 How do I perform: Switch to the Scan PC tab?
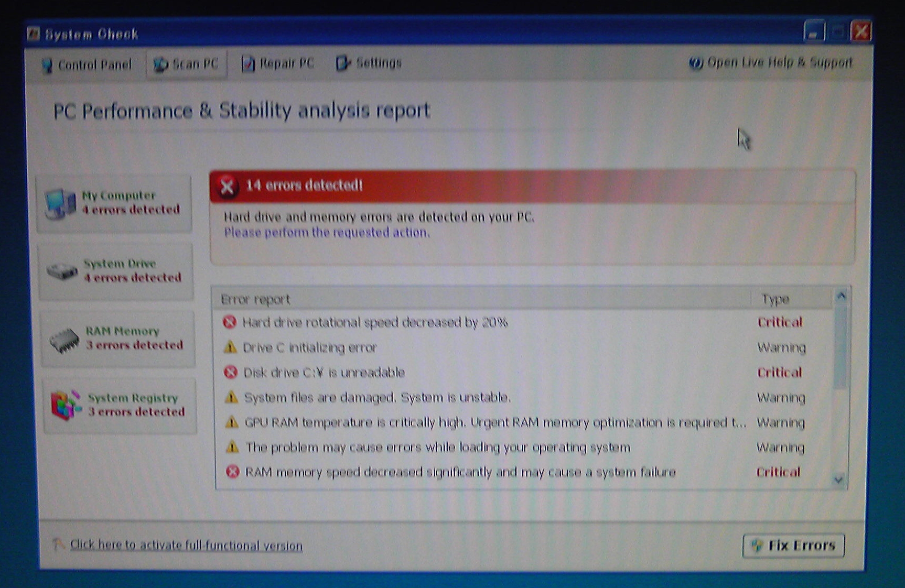coord(186,64)
